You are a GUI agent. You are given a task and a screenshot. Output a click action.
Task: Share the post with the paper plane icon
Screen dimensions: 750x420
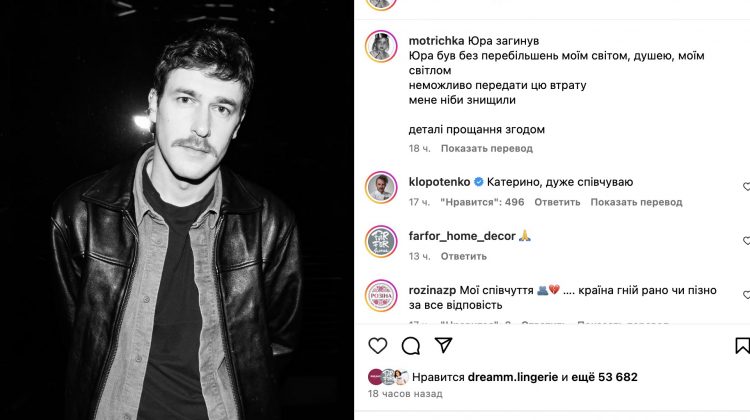[443, 346]
